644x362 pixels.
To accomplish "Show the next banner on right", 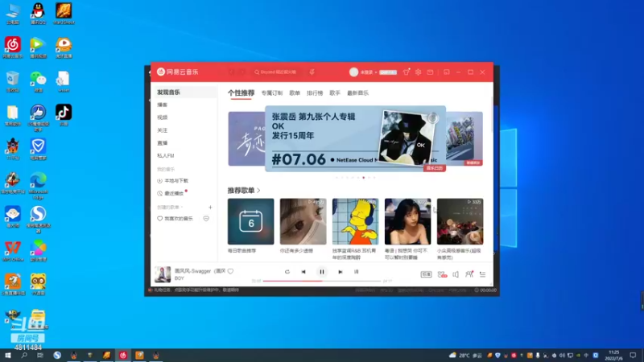I will (x=464, y=138).
